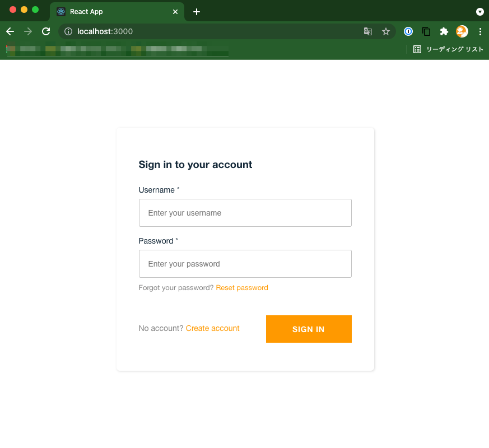Open a new tab with plus button

point(197,12)
